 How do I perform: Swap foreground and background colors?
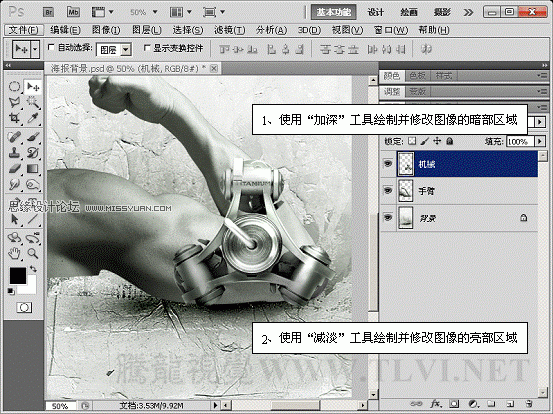click(34, 269)
